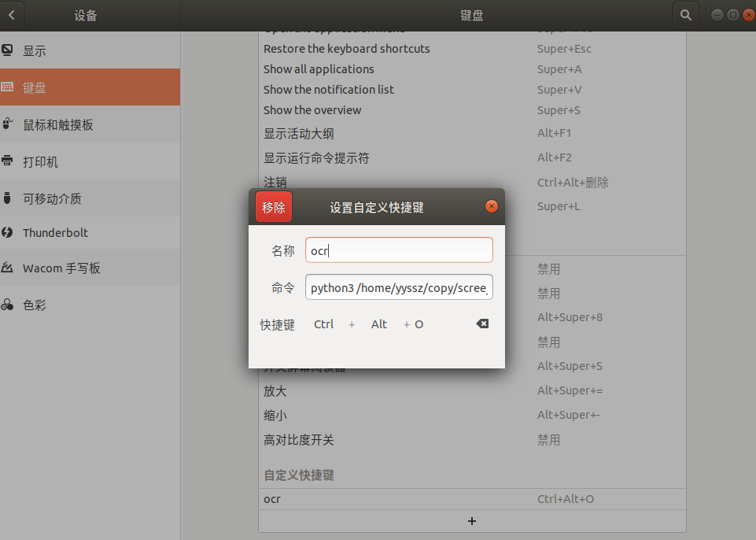Select the ocr custom shortcut row
Viewport: 756px width, 540px height.
tap(472, 499)
